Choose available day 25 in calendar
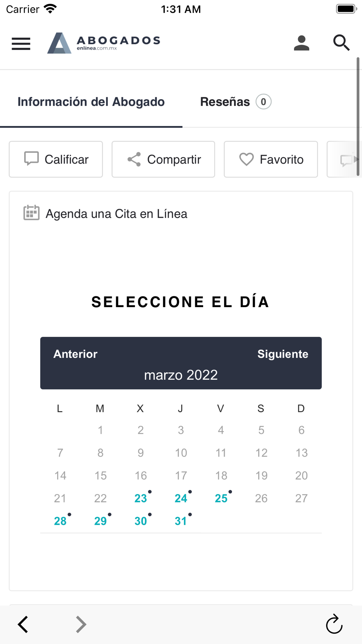The height and width of the screenshot is (644, 362). 221,498
